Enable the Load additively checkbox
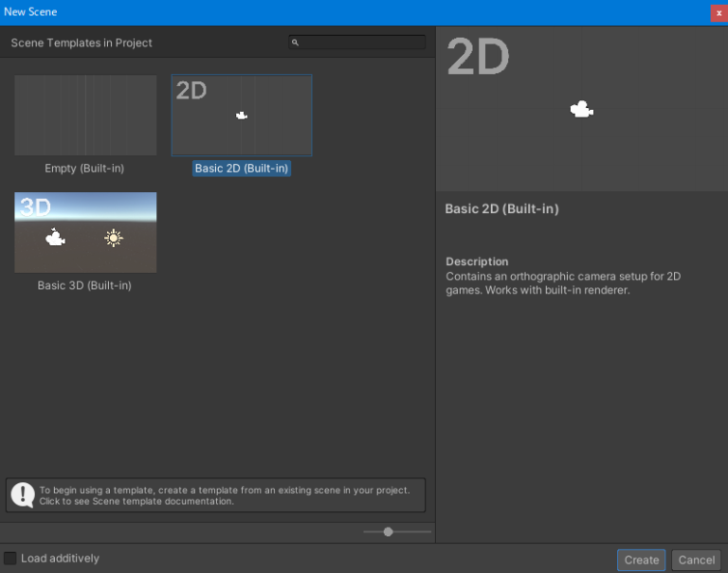The image size is (728, 573). (x=10, y=559)
